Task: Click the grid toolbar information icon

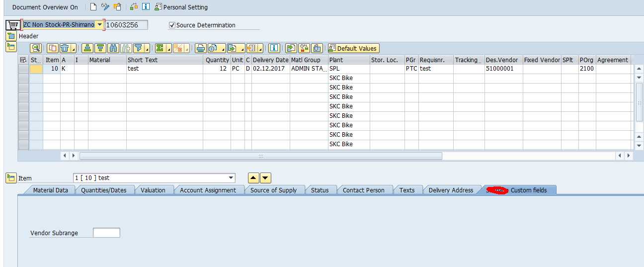Action: (x=274, y=48)
